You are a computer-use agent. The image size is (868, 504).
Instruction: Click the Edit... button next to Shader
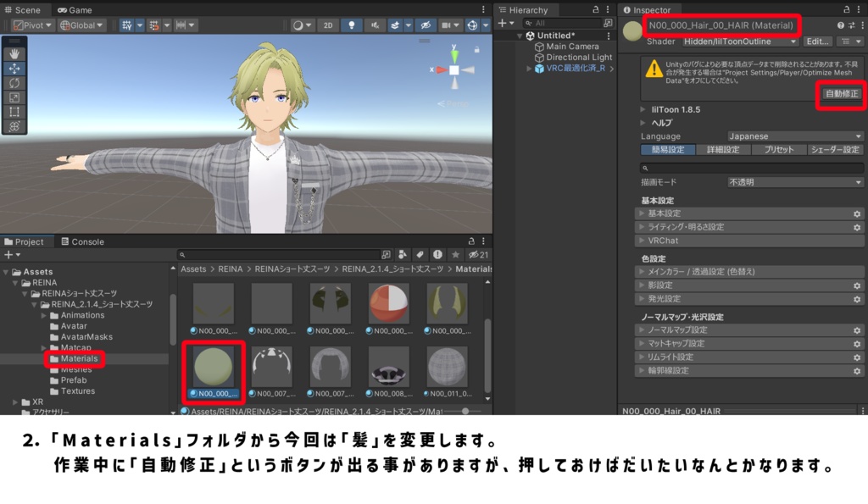(x=816, y=41)
